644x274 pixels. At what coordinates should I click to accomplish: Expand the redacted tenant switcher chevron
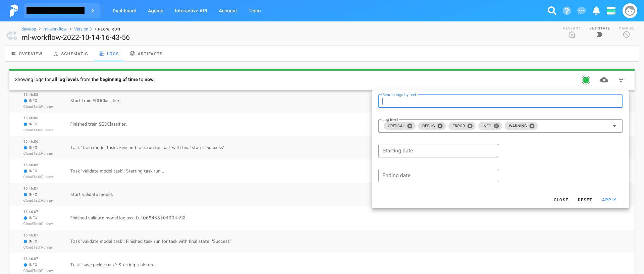[93, 11]
